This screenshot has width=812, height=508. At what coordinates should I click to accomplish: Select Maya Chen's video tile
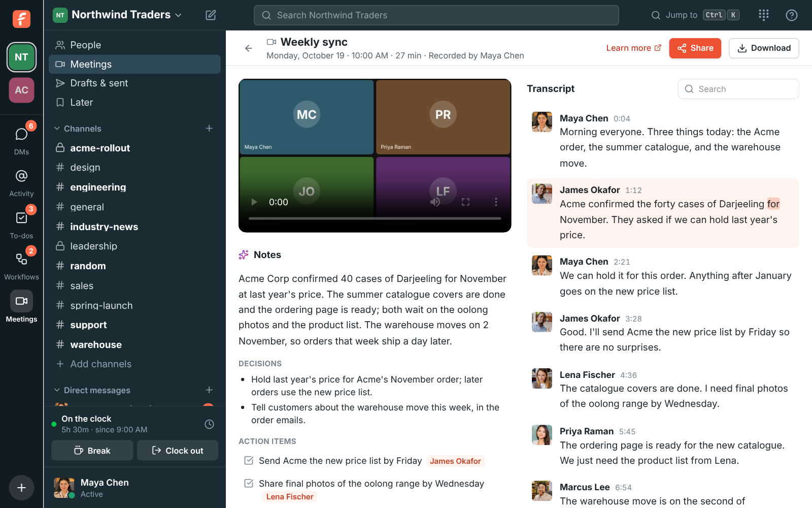pyautogui.click(x=307, y=117)
